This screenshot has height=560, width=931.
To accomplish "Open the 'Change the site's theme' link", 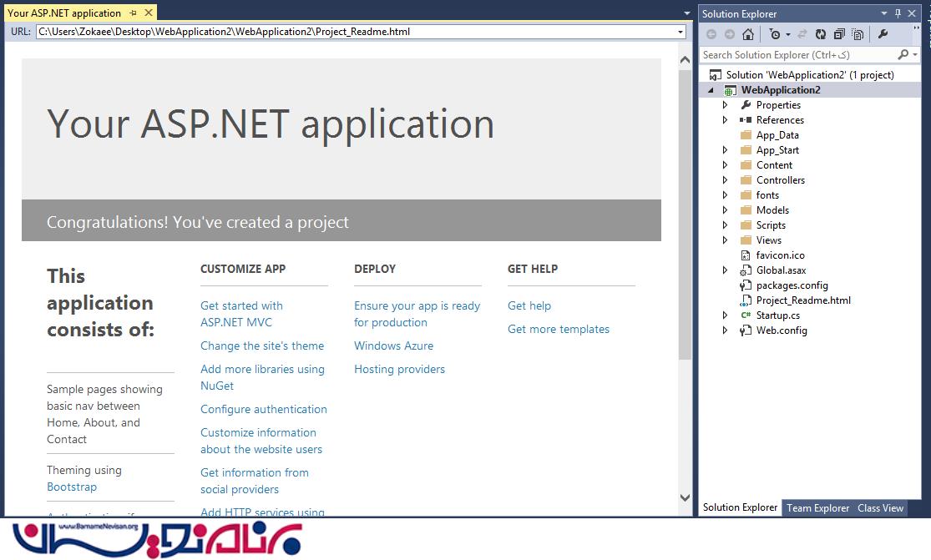I will 262,346.
